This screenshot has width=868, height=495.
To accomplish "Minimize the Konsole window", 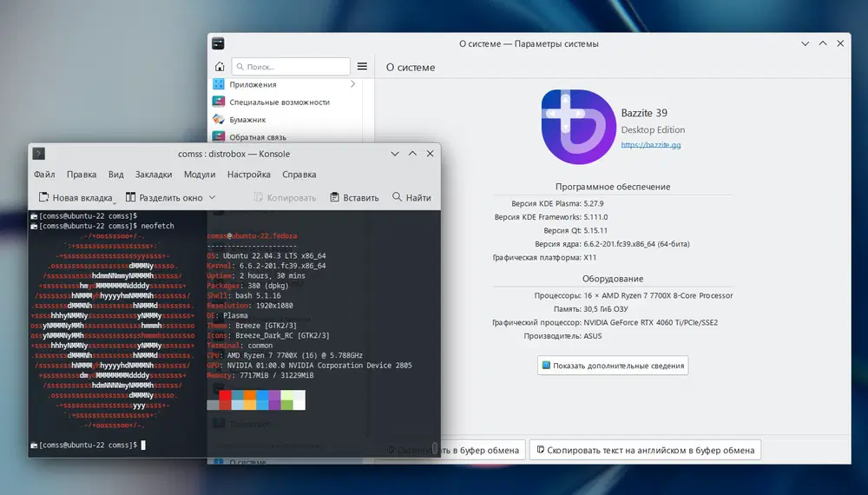I will pos(395,154).
